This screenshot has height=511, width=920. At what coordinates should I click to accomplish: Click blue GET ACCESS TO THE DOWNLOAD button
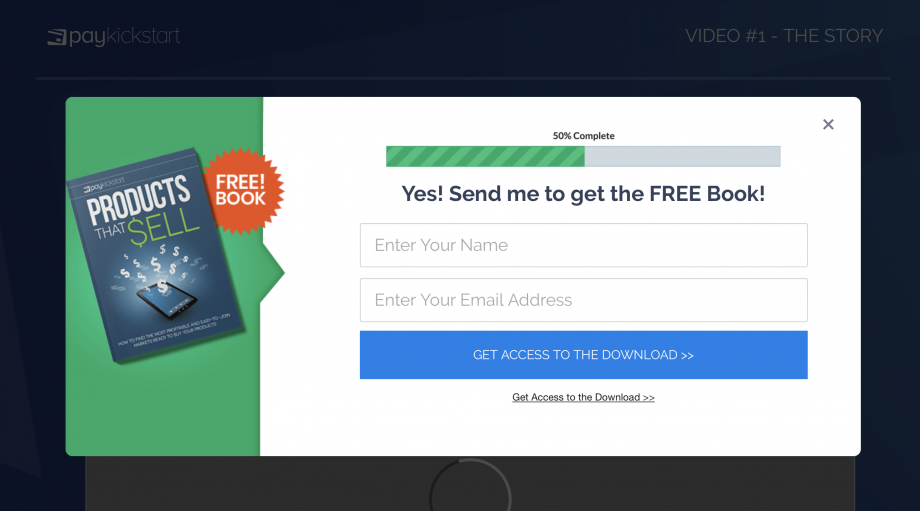pos(583,355)
